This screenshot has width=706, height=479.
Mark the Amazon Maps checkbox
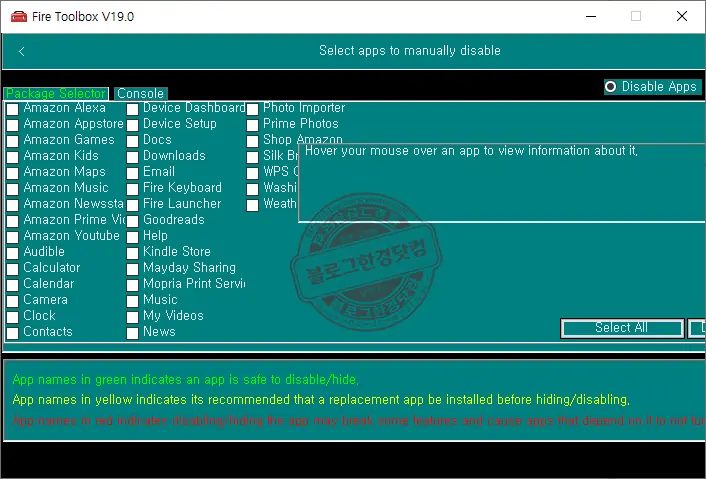coord(13,173)
